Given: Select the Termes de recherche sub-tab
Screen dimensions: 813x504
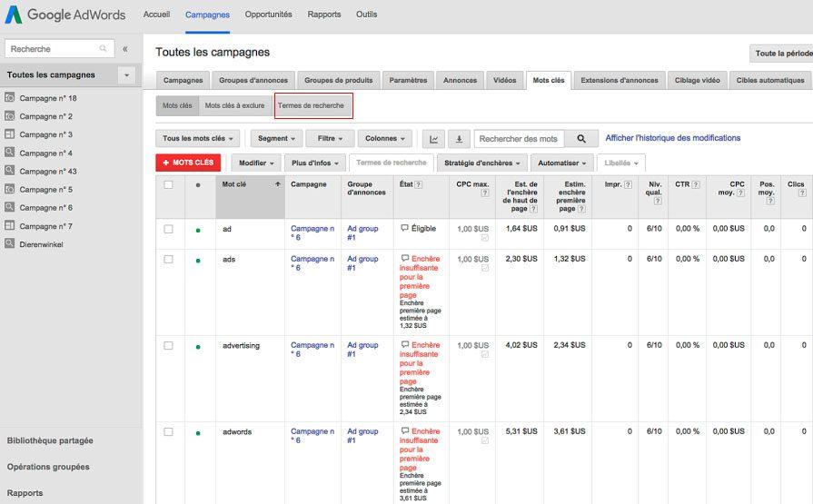Looking at the screenshot, I should point(311,105).
